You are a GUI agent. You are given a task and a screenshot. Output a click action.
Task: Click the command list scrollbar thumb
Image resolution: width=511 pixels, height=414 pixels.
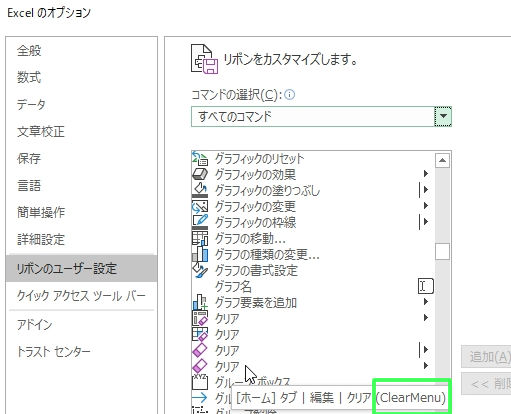(x=442, y=251)
